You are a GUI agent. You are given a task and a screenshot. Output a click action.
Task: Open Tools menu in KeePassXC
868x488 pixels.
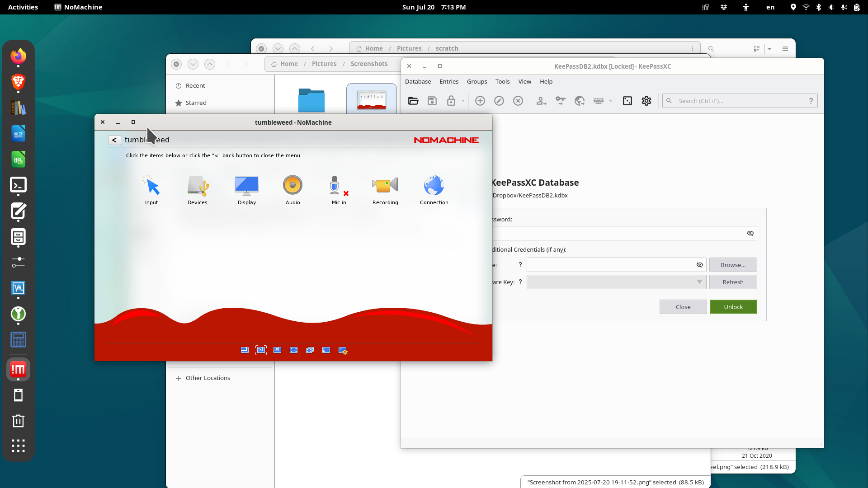click(x=502, y=82)
